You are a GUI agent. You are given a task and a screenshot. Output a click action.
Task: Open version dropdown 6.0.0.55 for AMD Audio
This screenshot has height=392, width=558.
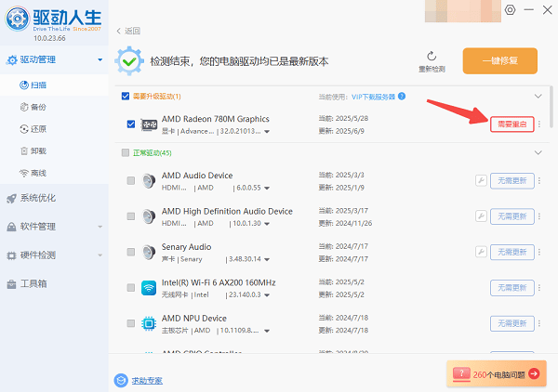click(267, 188)
